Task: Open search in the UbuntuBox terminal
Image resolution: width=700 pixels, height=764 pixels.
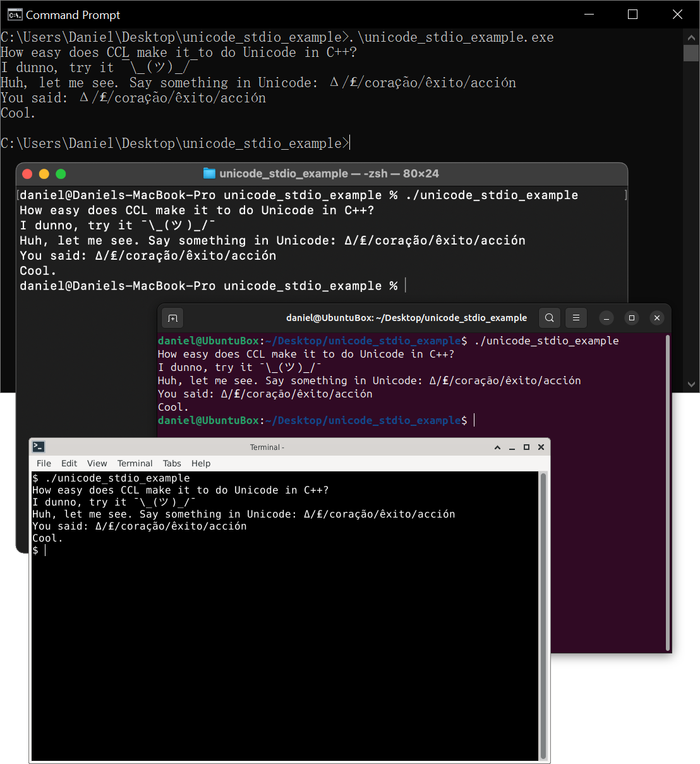Action: pyautogui.click(x=549, y=318)
